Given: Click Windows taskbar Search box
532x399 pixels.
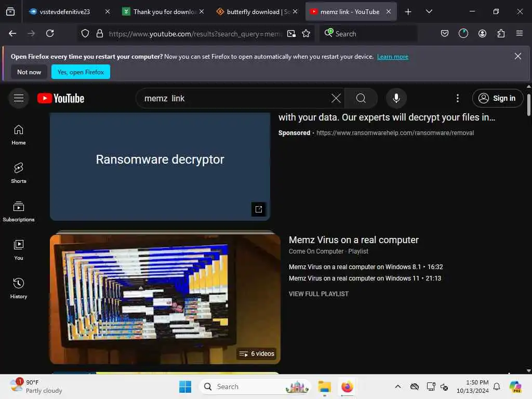Looking at the screenshot, I should click(x=255, y=387).
